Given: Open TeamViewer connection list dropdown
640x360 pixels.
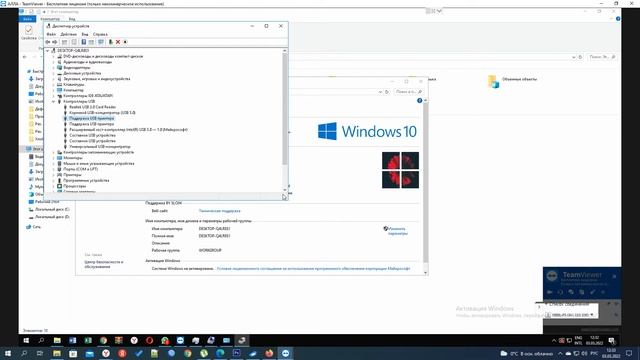Looking at the screenshot, I should pyautogui.click(x=592, y=315).
